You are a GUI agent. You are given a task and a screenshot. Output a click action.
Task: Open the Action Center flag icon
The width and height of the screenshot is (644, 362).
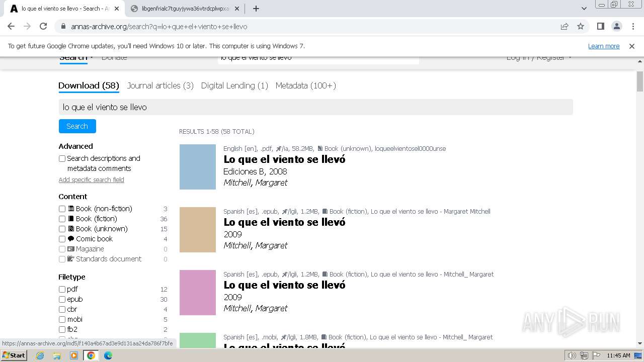pyautogui.click(x=595, y=355)
